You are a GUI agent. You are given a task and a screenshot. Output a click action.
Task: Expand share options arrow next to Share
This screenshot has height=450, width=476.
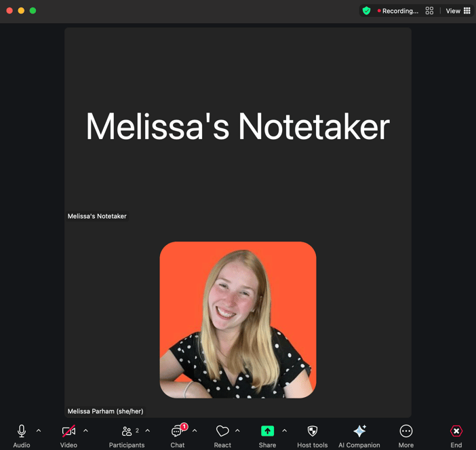284,431
